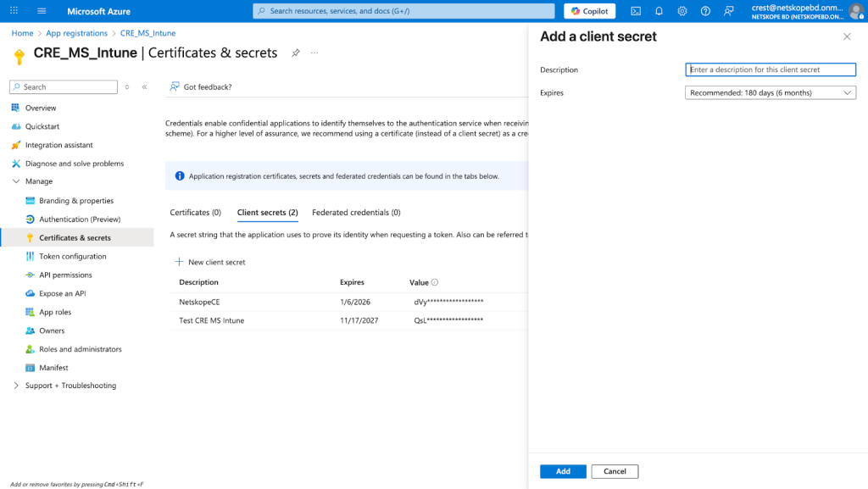Screen dimensions: 868x489
Task: Click the QsL masked secret value
Action: 448,320
